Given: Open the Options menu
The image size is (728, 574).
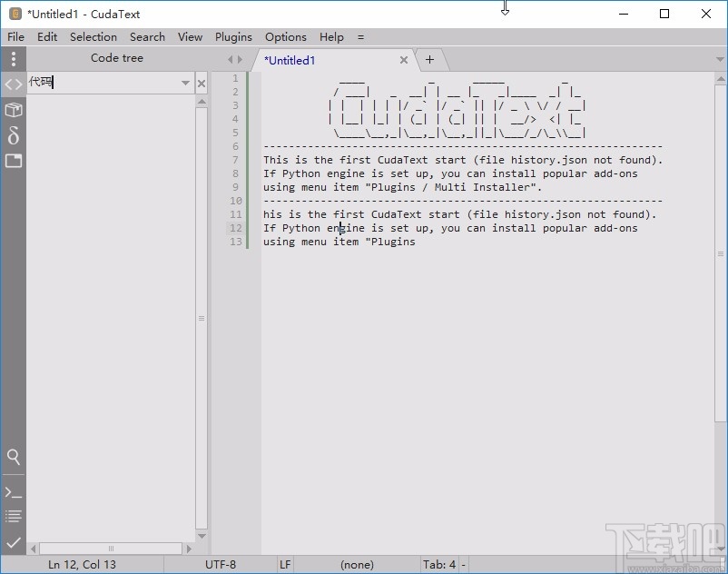Looking at the screenshot, I should [x=286, y=36].
